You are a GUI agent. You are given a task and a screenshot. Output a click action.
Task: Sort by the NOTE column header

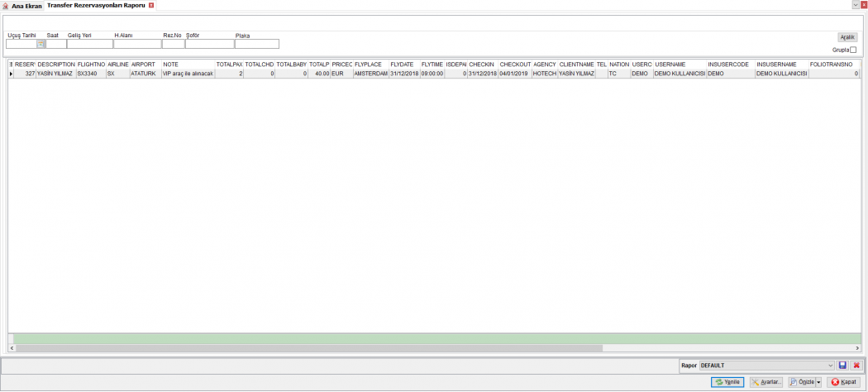point(188,65)
